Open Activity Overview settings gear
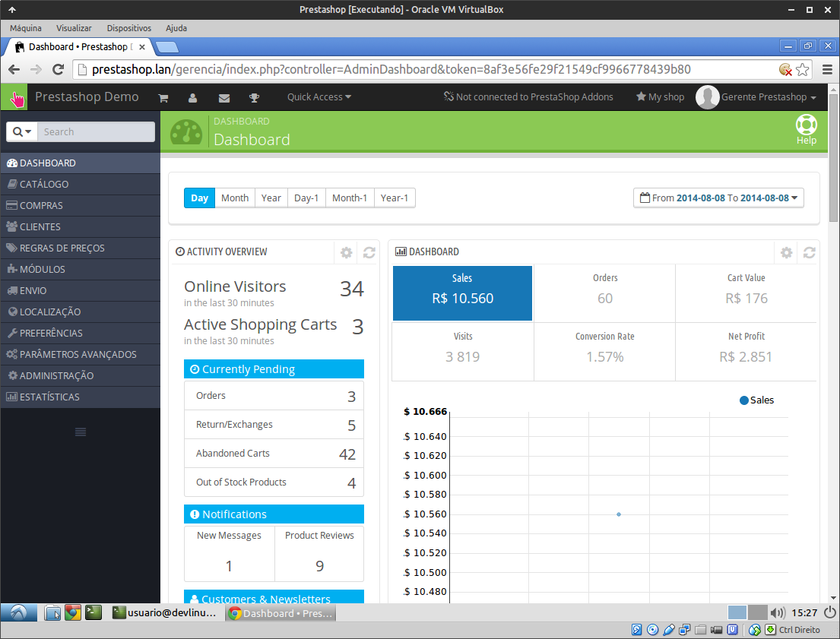This screenshot has height=639, width=840. (347, 252)
